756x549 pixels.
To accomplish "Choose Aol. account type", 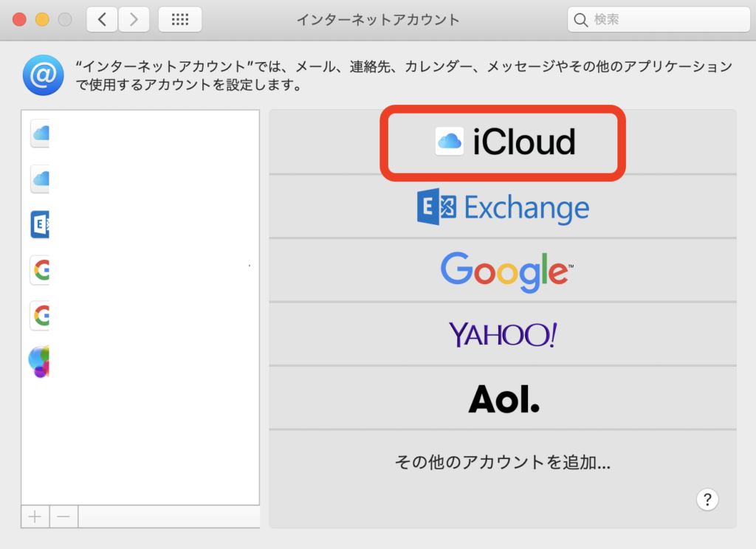I will point(503,398).
